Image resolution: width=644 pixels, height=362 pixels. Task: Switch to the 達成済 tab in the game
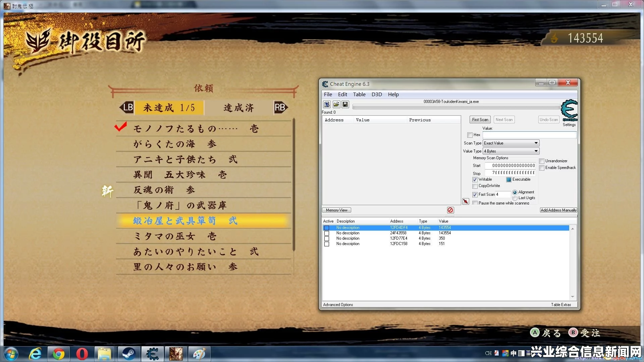[238, 108]
